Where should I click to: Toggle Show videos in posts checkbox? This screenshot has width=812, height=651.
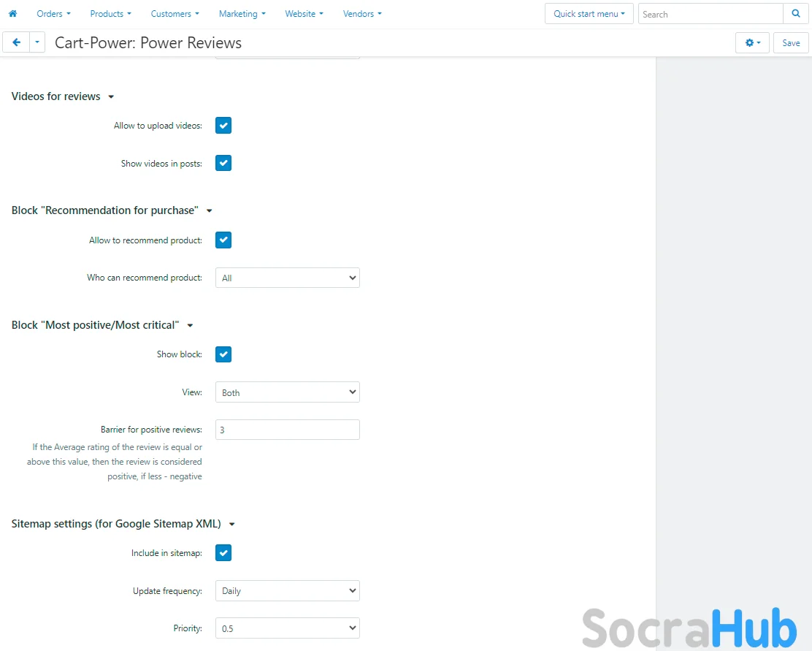click(x=223, y=163)
